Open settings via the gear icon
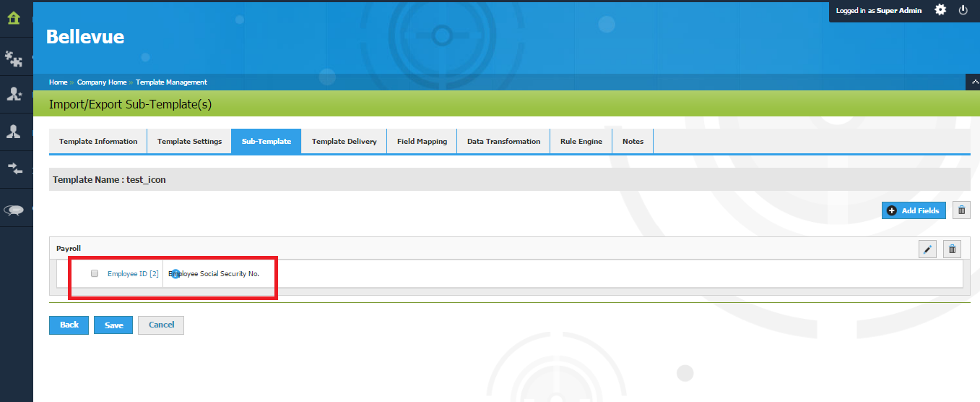Image resolution: width=980 pixels, height=402 pixels. pos(940,10)
